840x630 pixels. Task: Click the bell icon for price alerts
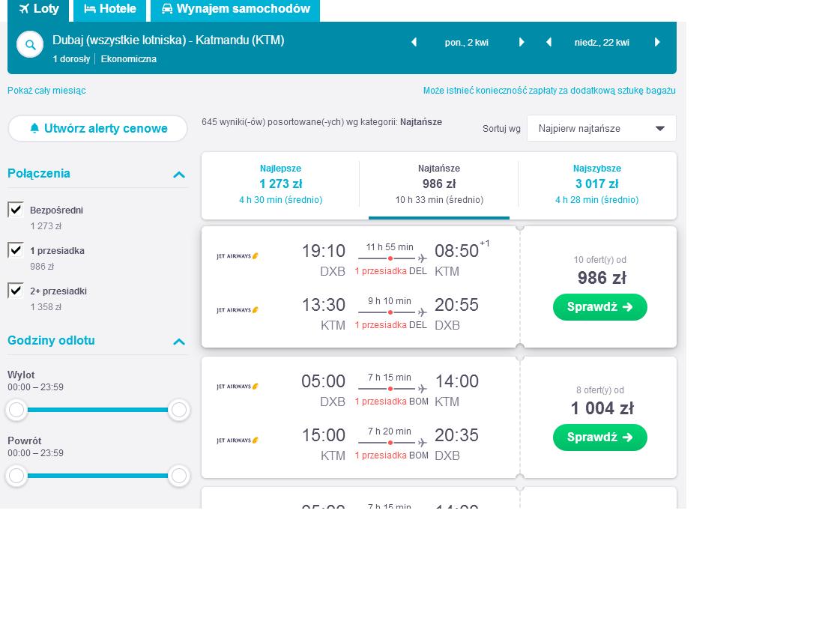click(x=34, y=128)
